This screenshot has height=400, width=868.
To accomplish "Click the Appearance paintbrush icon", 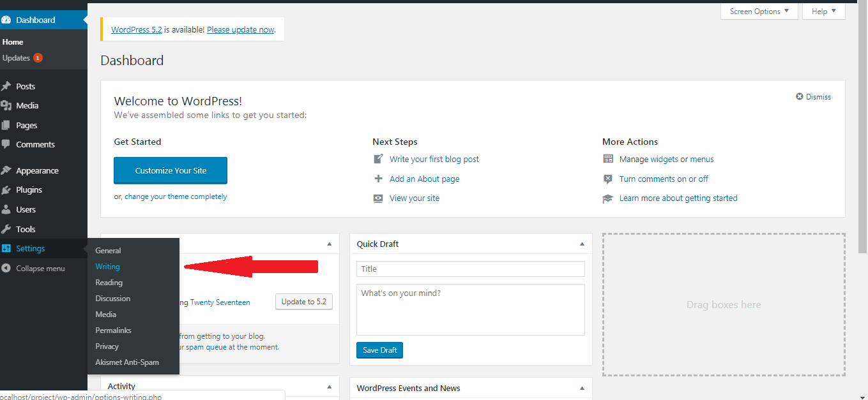I will click(x=6, y=170).
